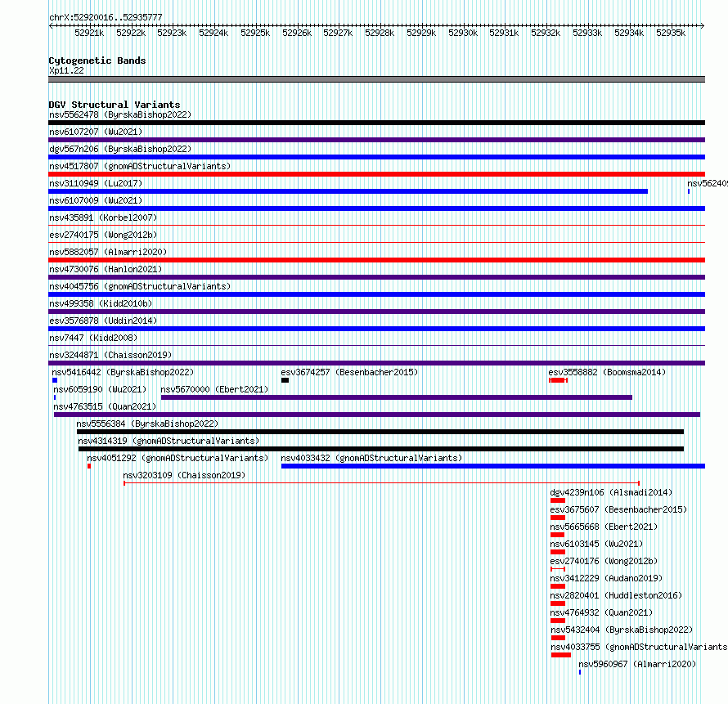Open variant nsv6103145 (Wu2021)

pyautogui.click(x=596, y=544)
